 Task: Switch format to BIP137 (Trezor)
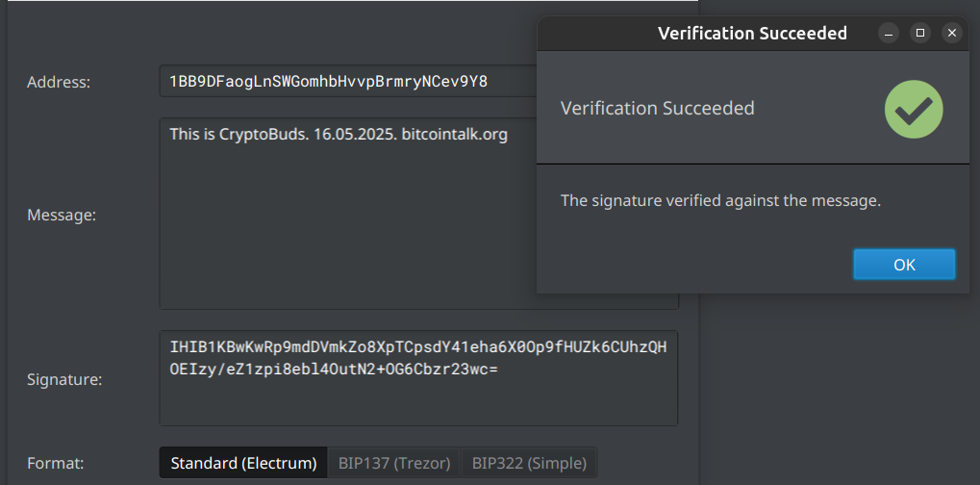(x=394, y=463)
